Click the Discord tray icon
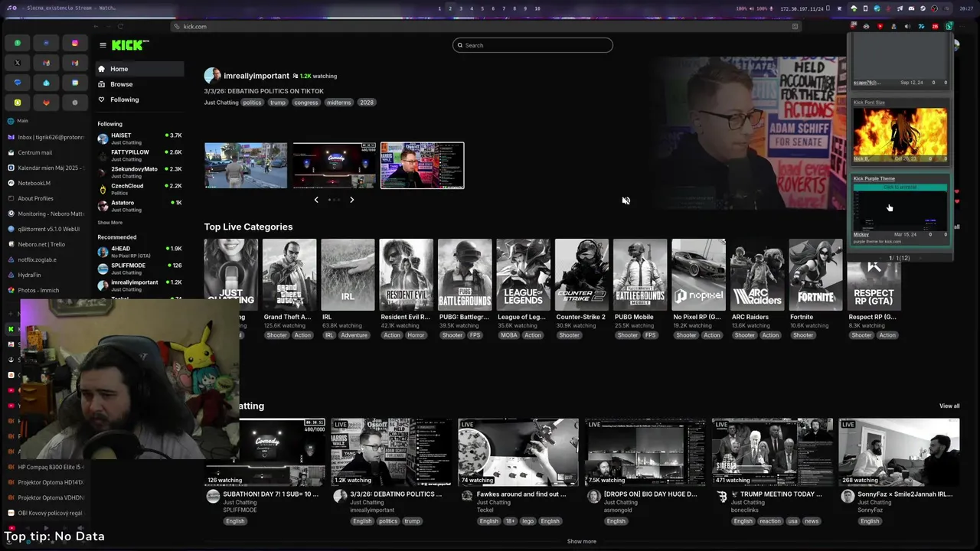This screenshot has width=980, height=551. click(911, 8)
